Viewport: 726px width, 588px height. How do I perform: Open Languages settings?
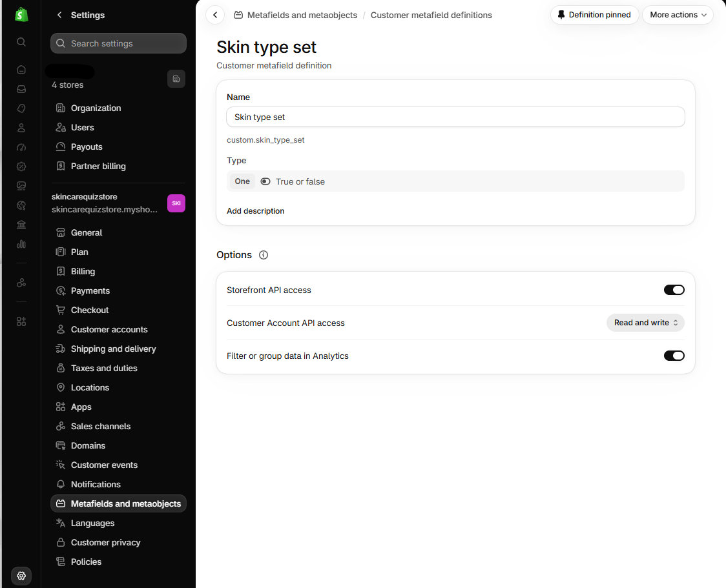click(118, 523)
